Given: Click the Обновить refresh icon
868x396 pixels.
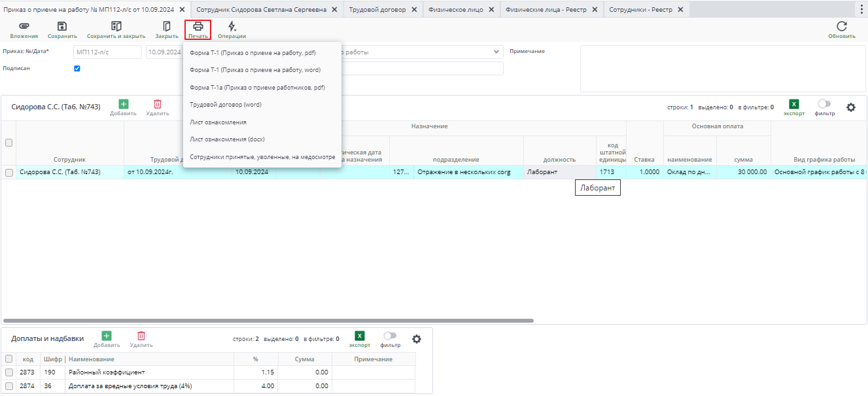Looking at the screenshot, I should click(x=841, y=27).
